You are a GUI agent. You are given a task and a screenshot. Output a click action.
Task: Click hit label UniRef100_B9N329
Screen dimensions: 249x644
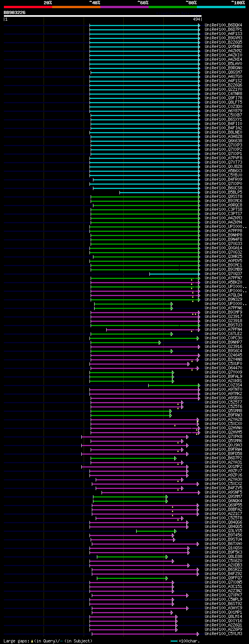(223, 299)
